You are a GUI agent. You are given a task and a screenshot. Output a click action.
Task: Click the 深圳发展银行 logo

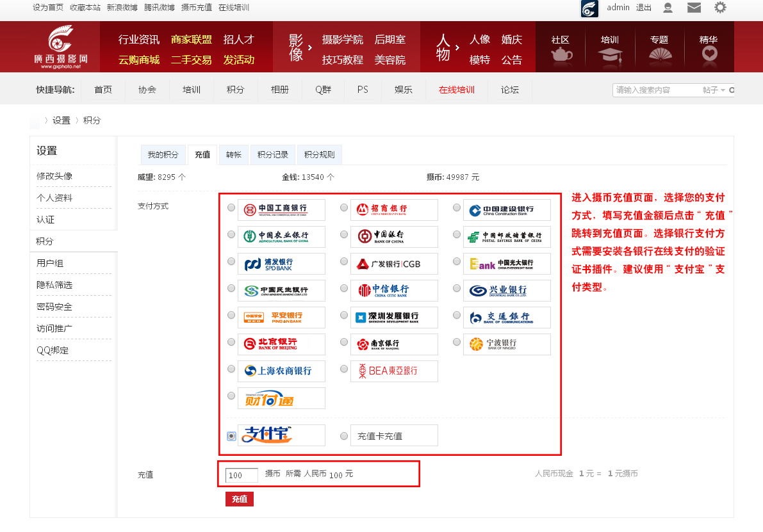(x=394, y=318)
